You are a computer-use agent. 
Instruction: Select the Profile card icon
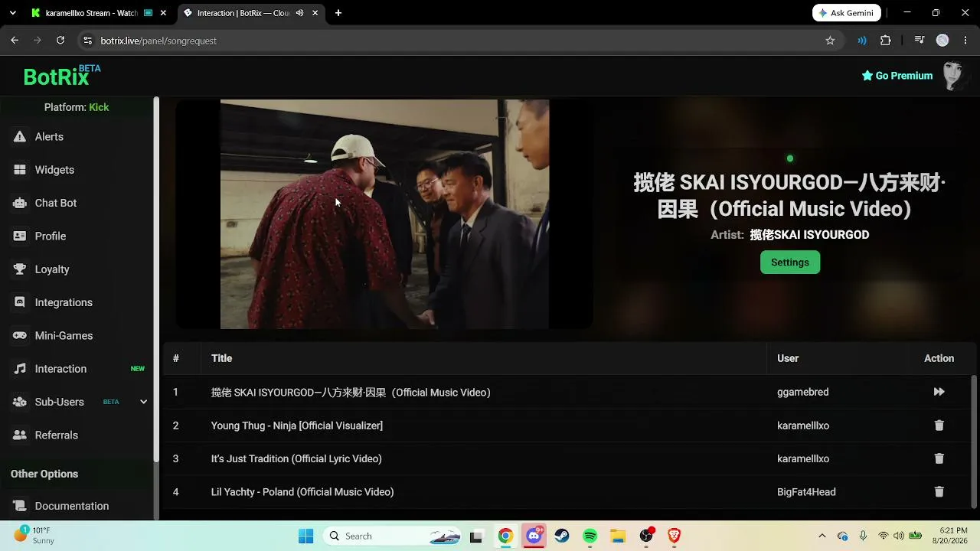tap(20, 236)
